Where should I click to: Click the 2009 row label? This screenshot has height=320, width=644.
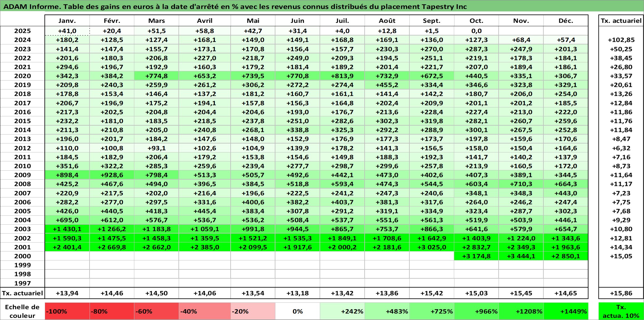click(23, 175)
